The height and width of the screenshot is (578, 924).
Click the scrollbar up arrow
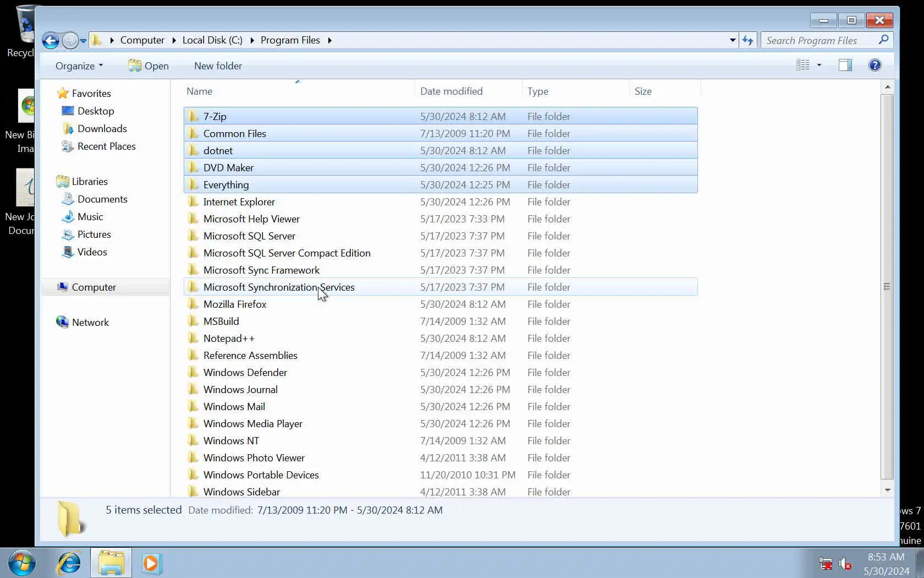coord(887,87)
